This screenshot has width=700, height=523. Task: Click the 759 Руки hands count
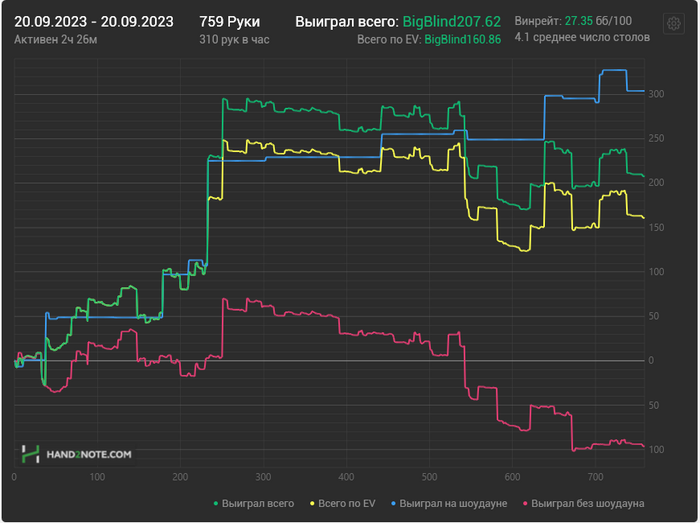coord(229,21)
